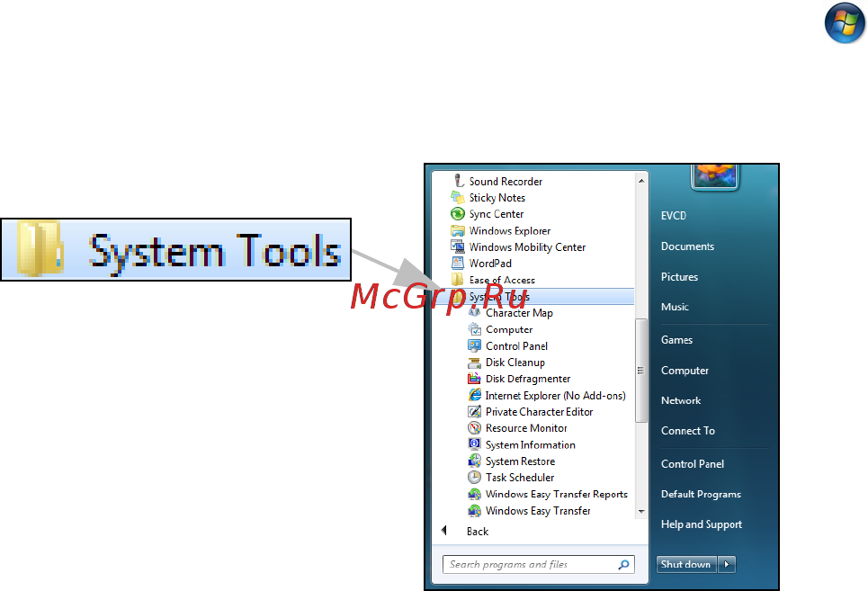Click the Control Panel icon in programs list
This screenshot has height=591, width=868.
pyautogui.click(x=474, y=345)
